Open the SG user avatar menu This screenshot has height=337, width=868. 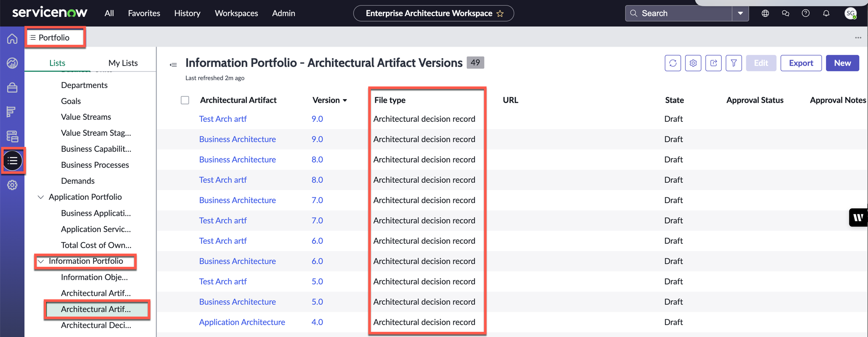coord(850,13)
